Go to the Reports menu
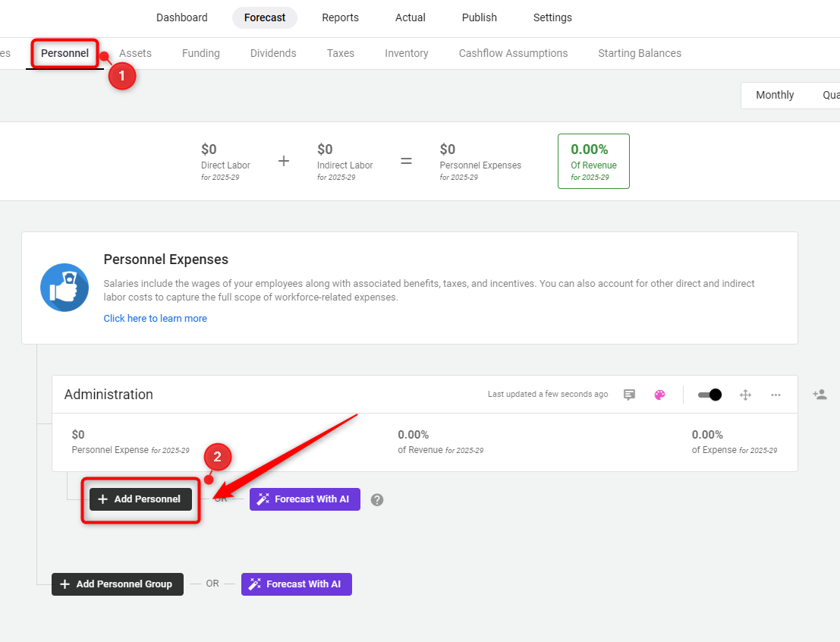 (x=340, y=17)
